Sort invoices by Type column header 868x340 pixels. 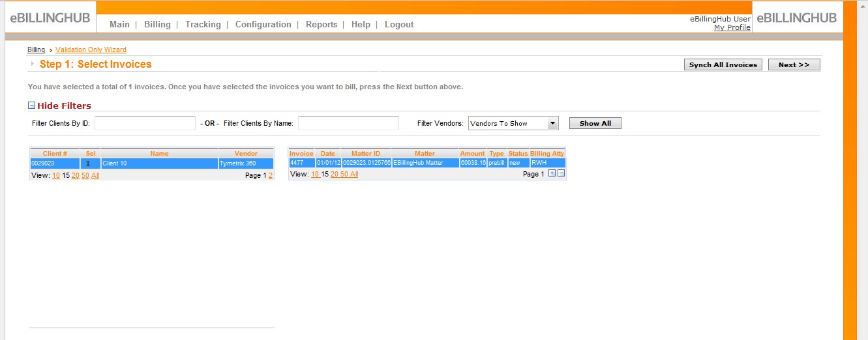tap(497, 154)
